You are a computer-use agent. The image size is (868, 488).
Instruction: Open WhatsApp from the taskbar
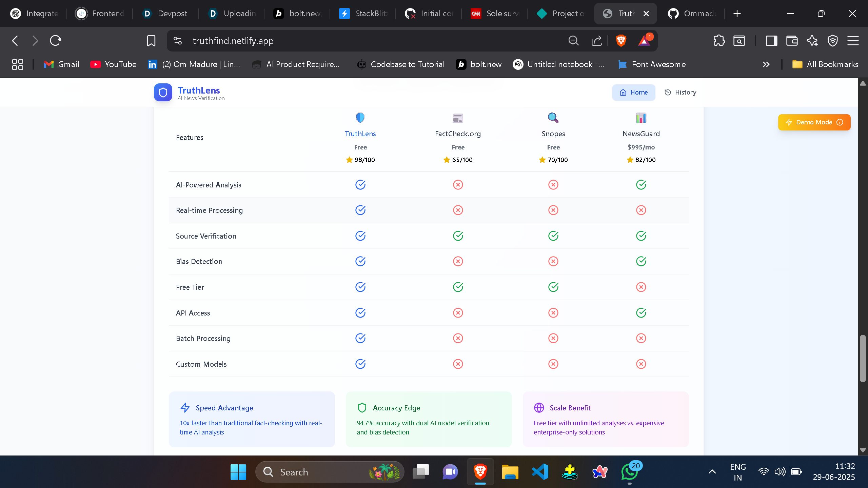click(x=630, y=472)
